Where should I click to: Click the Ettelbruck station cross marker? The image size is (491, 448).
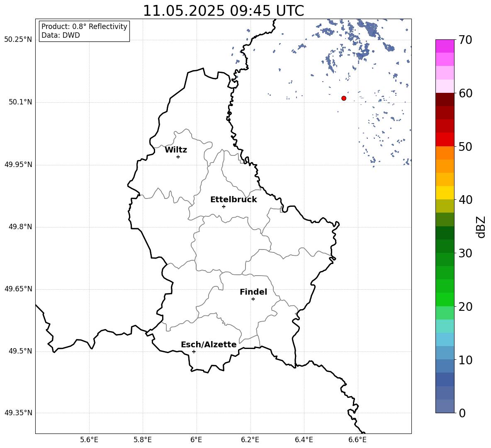click(224, 206)
